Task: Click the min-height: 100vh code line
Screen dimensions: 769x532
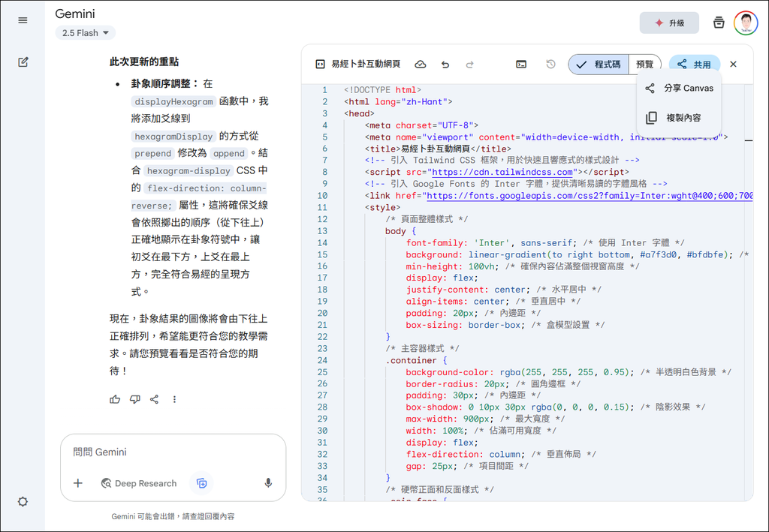Action: point(523,266)
